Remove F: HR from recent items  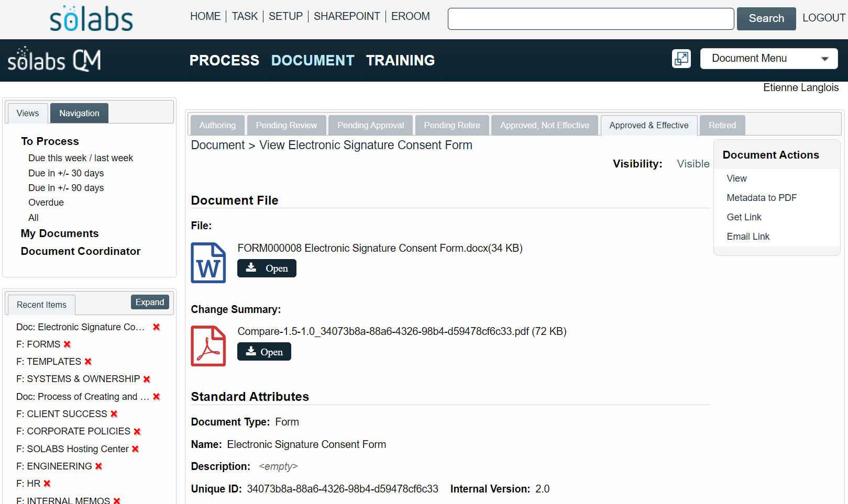pos(47,484)
